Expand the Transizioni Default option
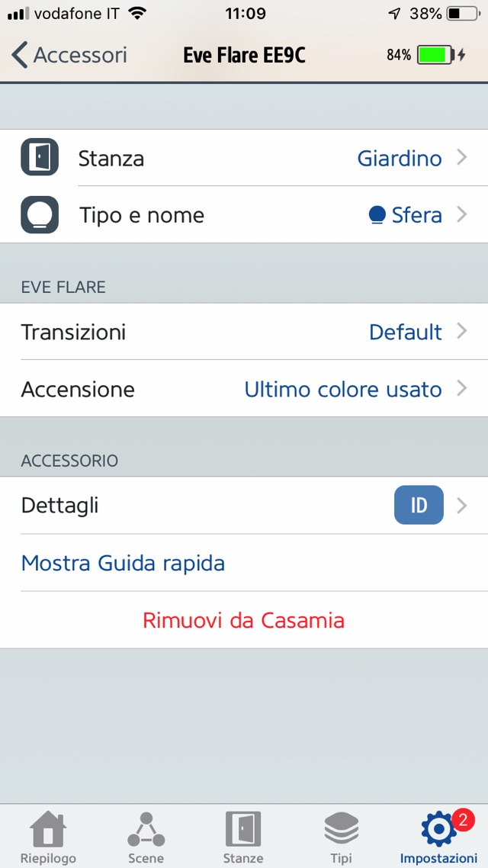The width and height of the screenshot is (488, 868). 462,332
